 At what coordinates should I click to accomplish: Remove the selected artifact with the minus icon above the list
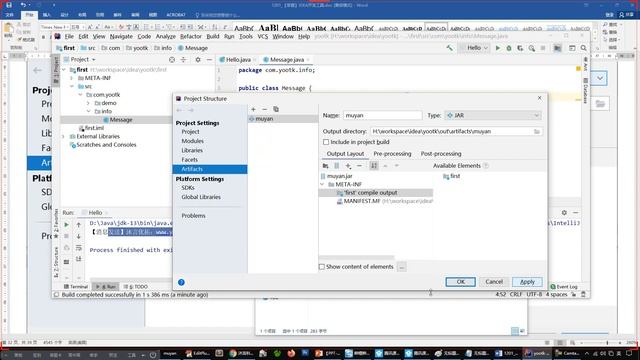tap(264, 109)
